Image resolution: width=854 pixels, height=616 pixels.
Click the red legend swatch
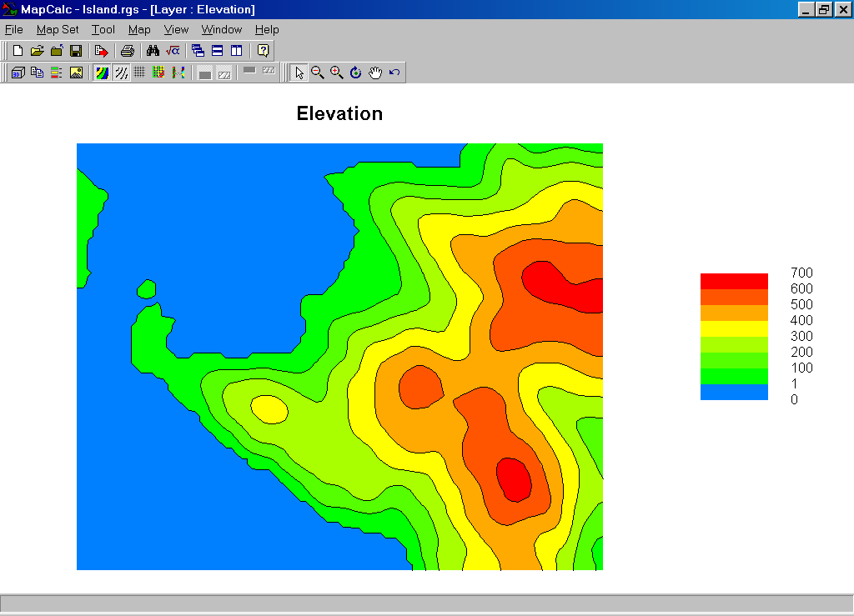click(x=734, y=281)
